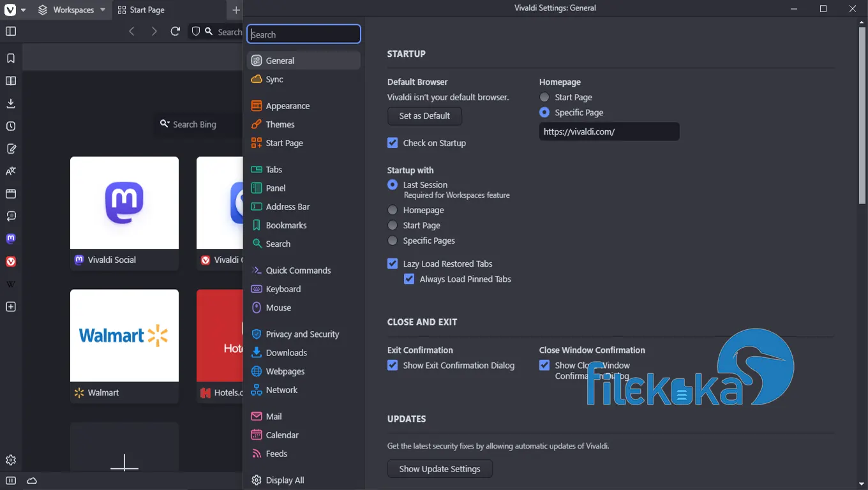The height and width of the screenshot is (490, 868).
Task: Click Show Update Settings button
Action: pos(440,469)
